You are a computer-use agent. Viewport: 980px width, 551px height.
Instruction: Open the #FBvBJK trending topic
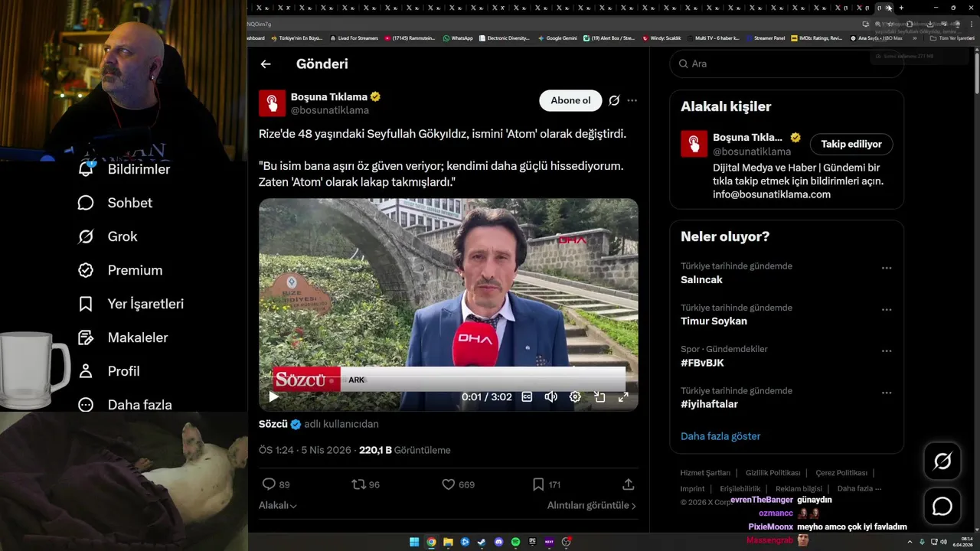[702, 363]
